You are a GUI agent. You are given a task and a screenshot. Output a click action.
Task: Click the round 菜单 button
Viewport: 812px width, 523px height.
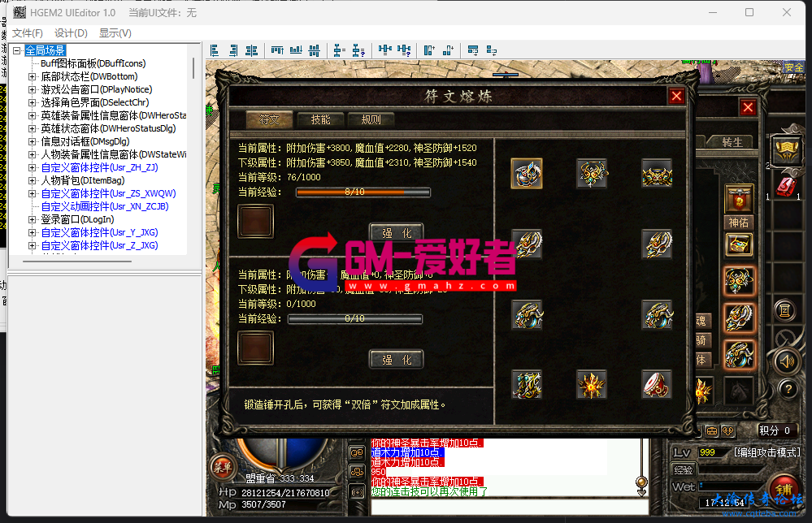pos(224,468)
